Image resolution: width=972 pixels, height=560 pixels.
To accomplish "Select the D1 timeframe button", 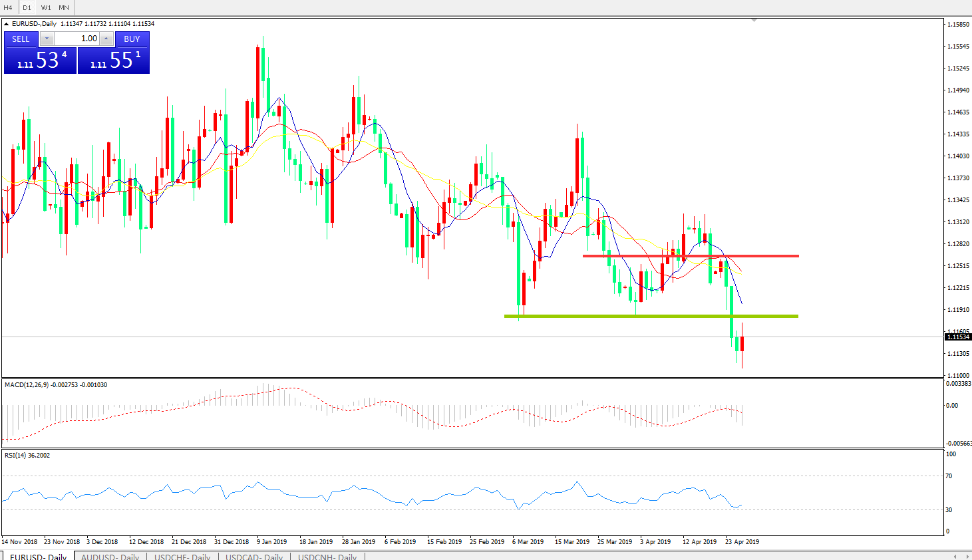I will pos(27,7).
